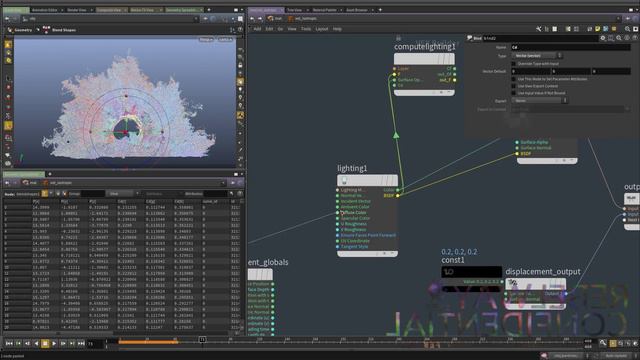The height and width of the screenshot is (360, 640).
Task: Open the Help menu in network editor
Action: point(337,29)
